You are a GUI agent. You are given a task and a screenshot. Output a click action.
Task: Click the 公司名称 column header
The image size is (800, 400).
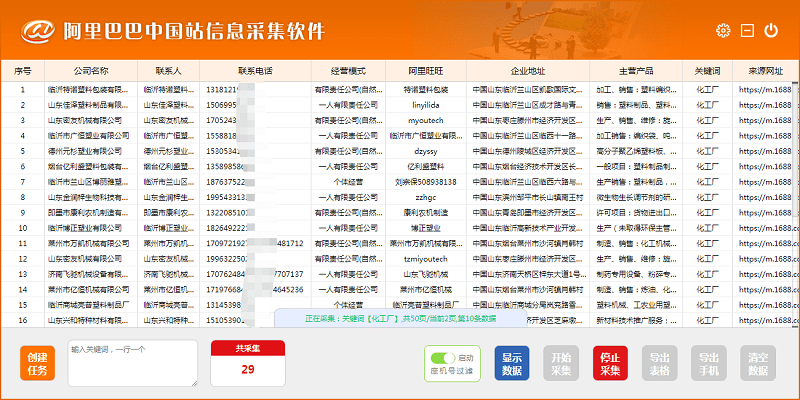click(91, 71)
